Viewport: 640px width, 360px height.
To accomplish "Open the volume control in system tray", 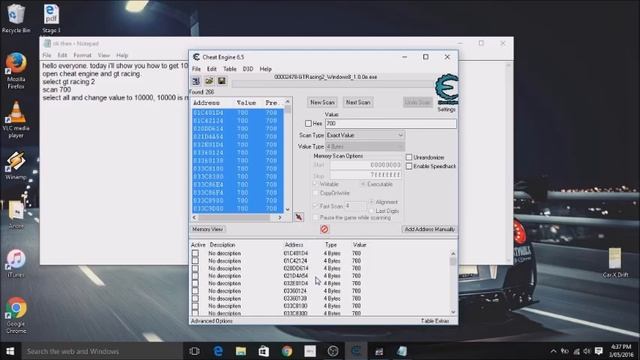I will [587, 351].
